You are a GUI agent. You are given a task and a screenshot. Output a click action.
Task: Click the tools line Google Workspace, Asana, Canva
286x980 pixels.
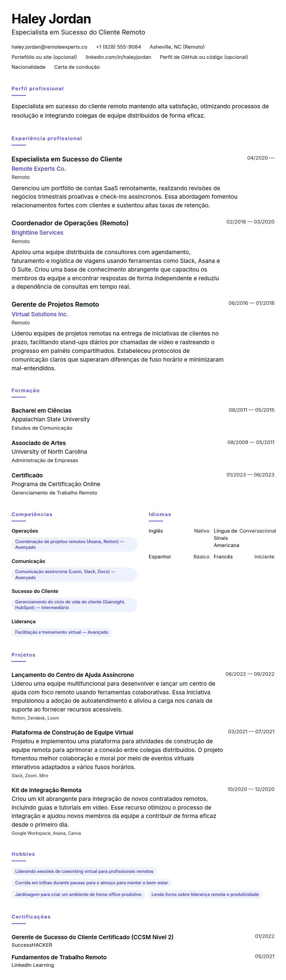(46, 833)
